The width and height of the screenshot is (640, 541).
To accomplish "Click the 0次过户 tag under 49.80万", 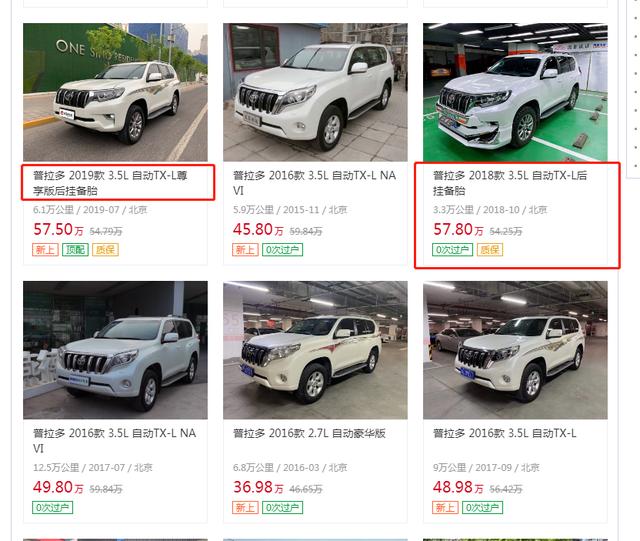I will 53,508.
